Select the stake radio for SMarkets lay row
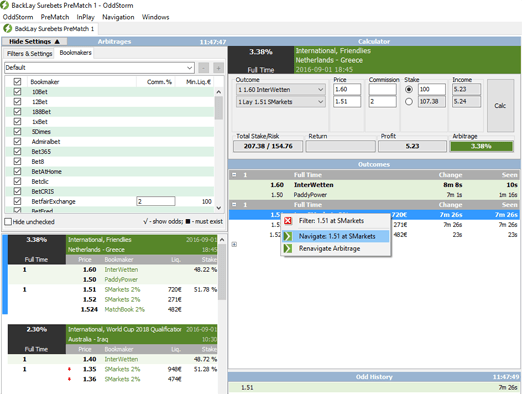 pos(409,102)
